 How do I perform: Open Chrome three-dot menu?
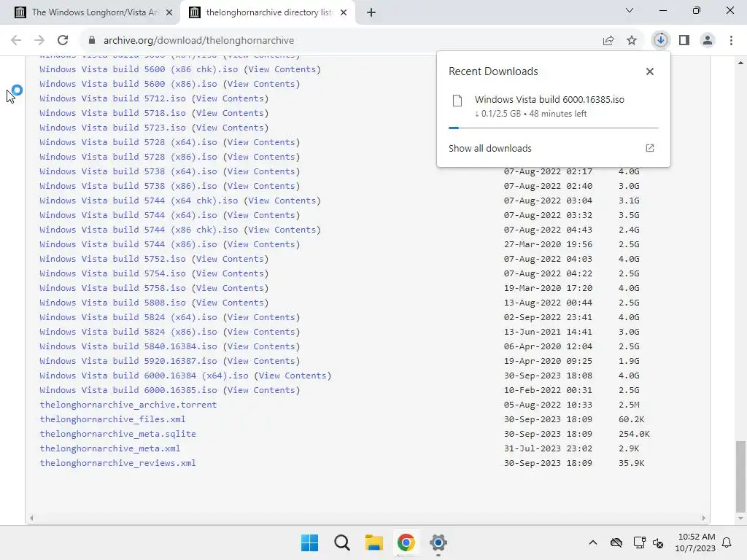tap(731, 41)
